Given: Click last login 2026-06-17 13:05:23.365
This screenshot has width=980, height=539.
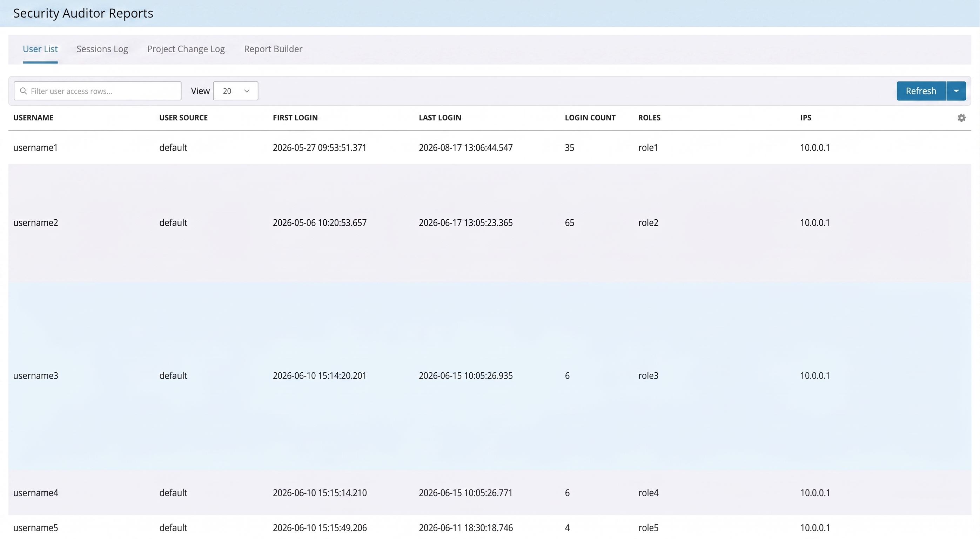Looking at the screenshot, I should coord(466,223).
